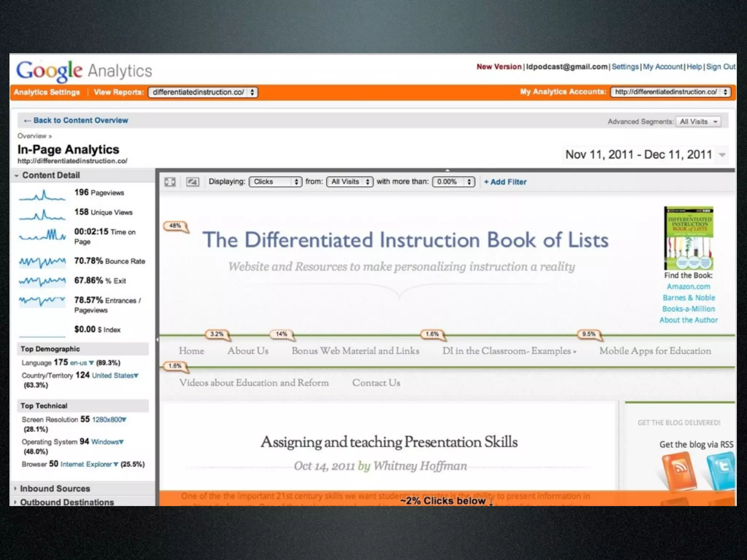Viewport: 747px width, 560px height.
Task: Click the book cover thumbnail
Action: [x=688, y=238]
